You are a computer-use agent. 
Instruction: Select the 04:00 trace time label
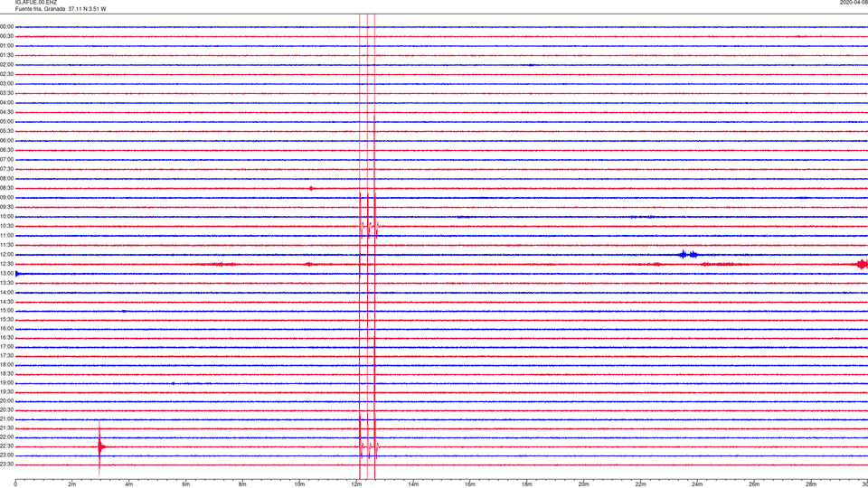(x=6, y=103)
